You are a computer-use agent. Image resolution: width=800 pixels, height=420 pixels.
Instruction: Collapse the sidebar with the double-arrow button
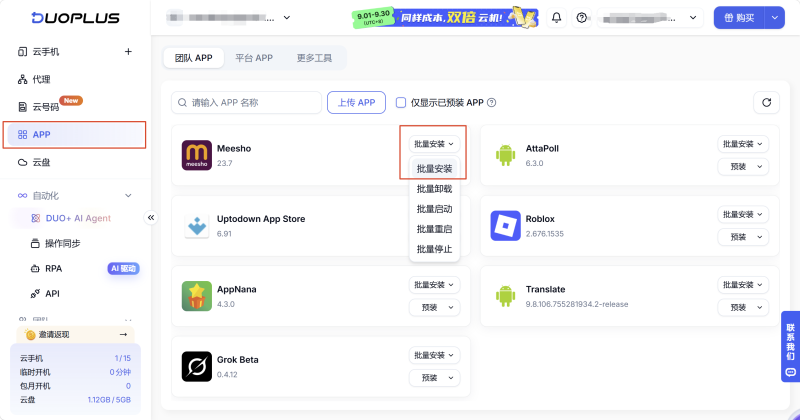(151, 218)
